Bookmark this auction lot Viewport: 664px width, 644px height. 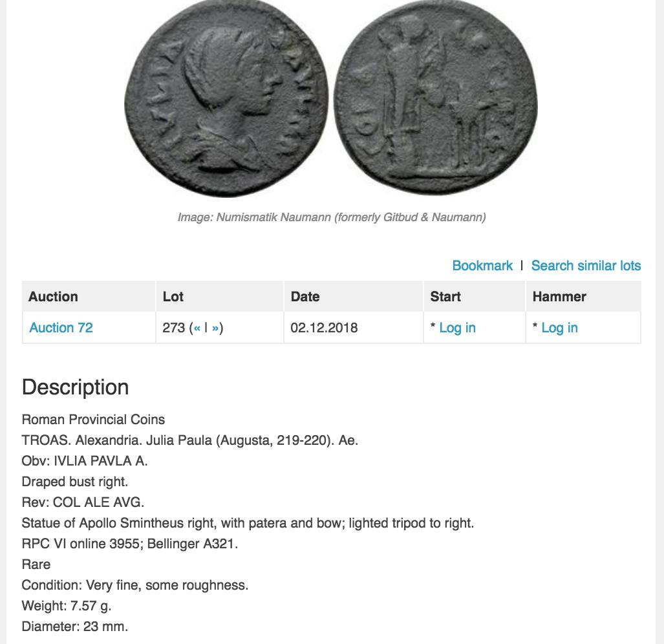pyautogui.click(x=482, y=266)
